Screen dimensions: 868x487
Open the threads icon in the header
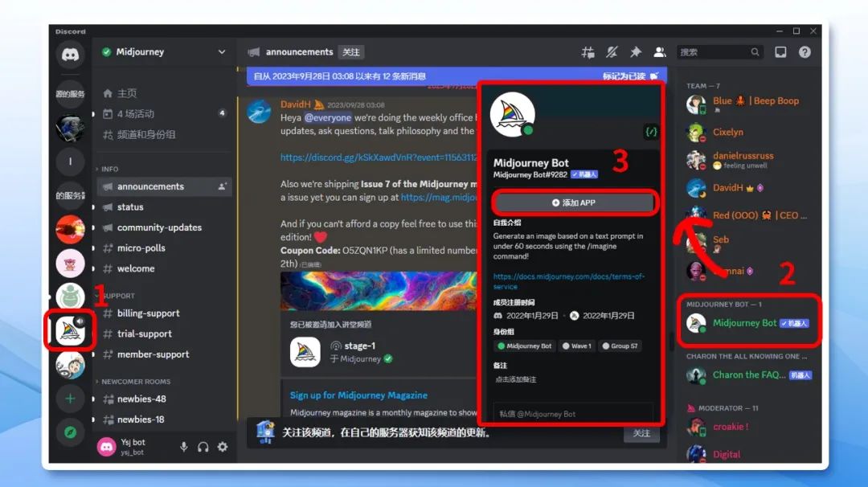pyautogui.click(x=588, y=52)
